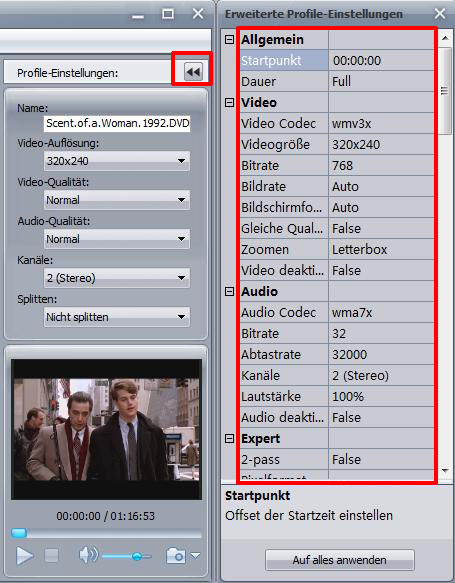Collapse advanced settings with the double-arrow button
The height and width of the screenshot is (583, 455).
click(193, 72)
